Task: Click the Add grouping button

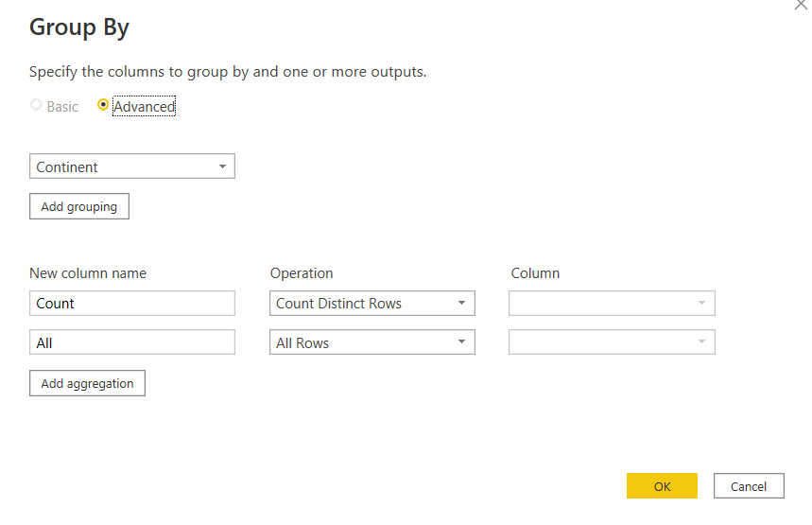Action: (79, 206)
